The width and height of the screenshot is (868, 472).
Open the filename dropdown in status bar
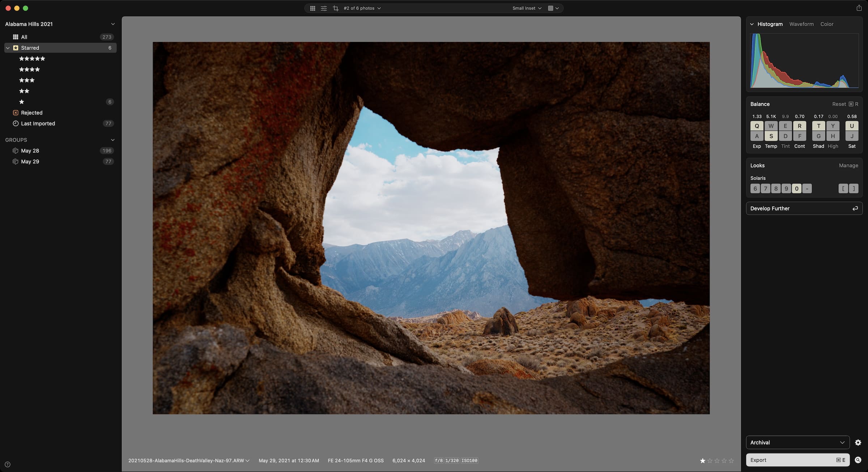pos(189,460)
